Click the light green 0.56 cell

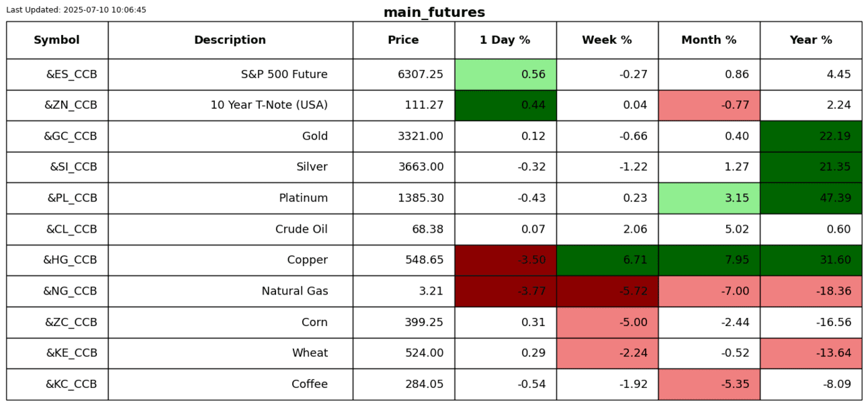pyautogui.click(x=505, y=75)
